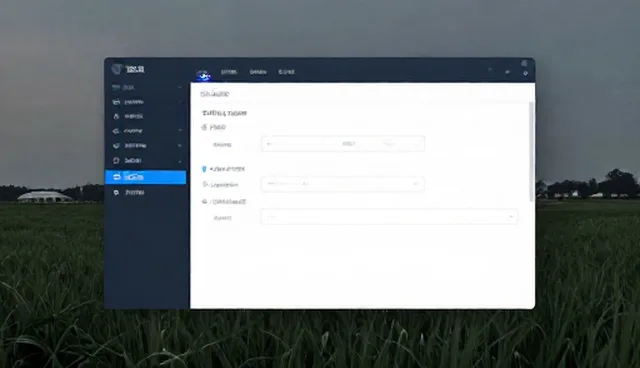The width and height of the screenshot is (640, 368).
Task: Click the rightmost icon in the header's bottom row
Action: click(x=526, y=73)
